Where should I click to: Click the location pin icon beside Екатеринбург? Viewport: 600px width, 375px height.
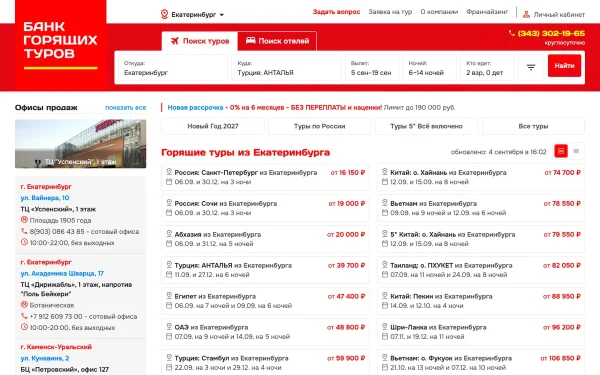click(x=164, y=15)
